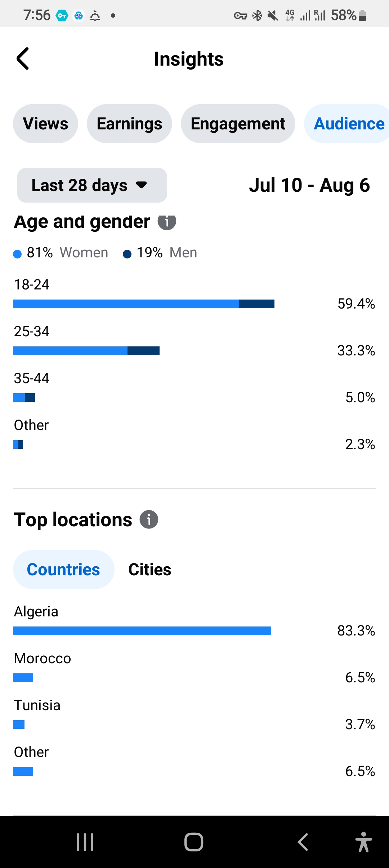Tap the 18-24 age group bar

click(x=144, y=304)
